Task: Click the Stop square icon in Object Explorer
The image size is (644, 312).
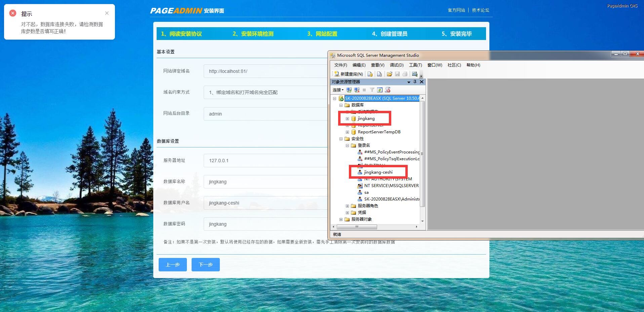Action: (x=364, y=90)
